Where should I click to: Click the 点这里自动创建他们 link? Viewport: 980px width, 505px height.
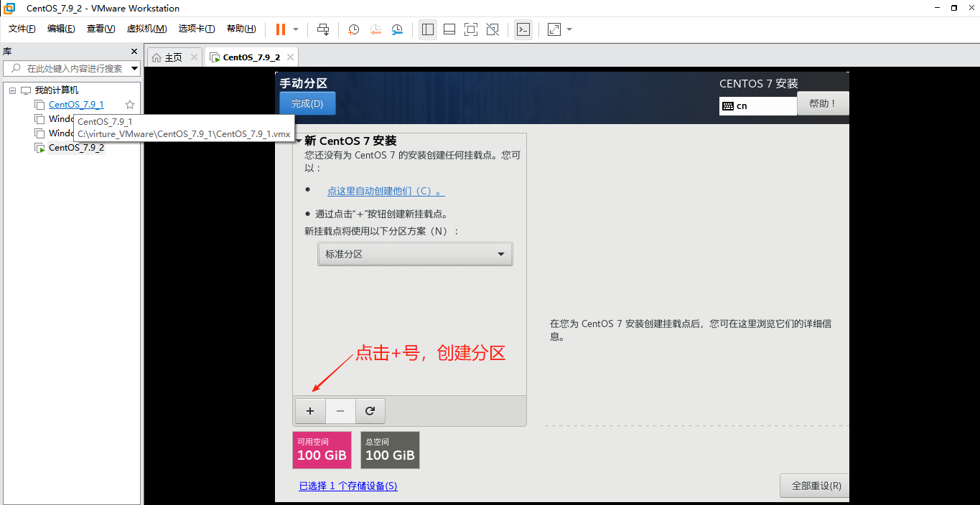pyautogui.click(x=386, y=191)
